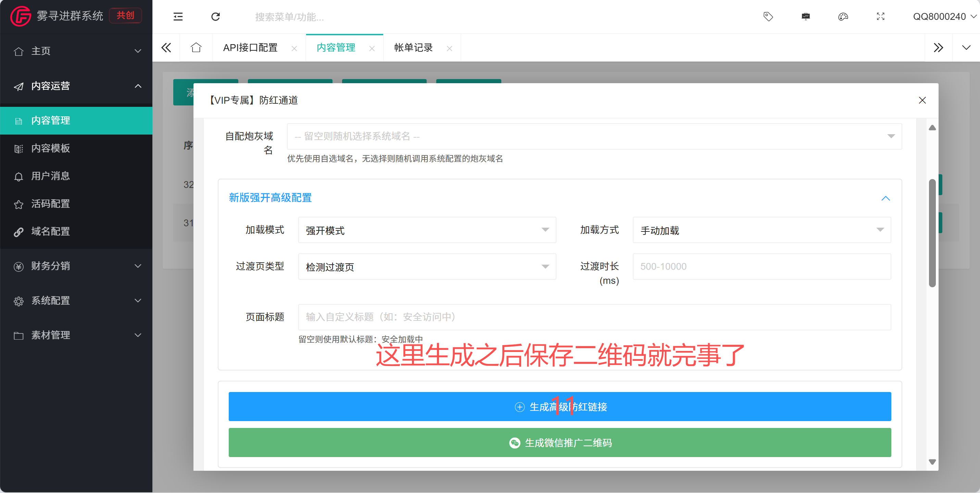The image size is (980, 493).
Task: Click the house icon beside 主页
Action: tap(18, 51)
